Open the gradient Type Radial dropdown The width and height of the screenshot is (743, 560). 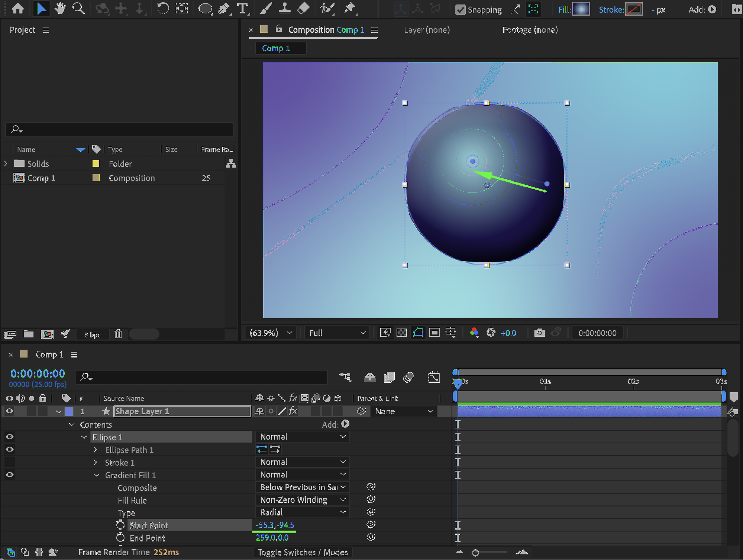click(302, 512)
